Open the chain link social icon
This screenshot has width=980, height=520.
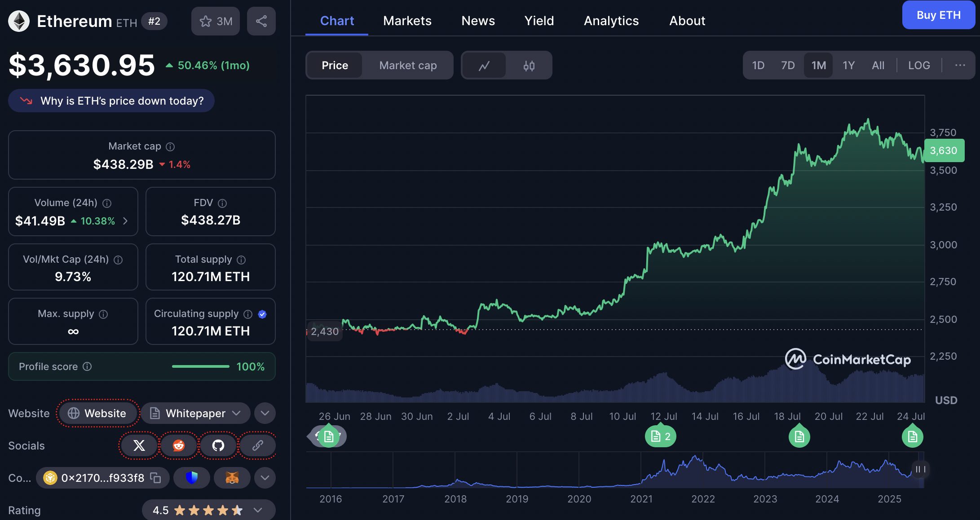pos(258,445)
